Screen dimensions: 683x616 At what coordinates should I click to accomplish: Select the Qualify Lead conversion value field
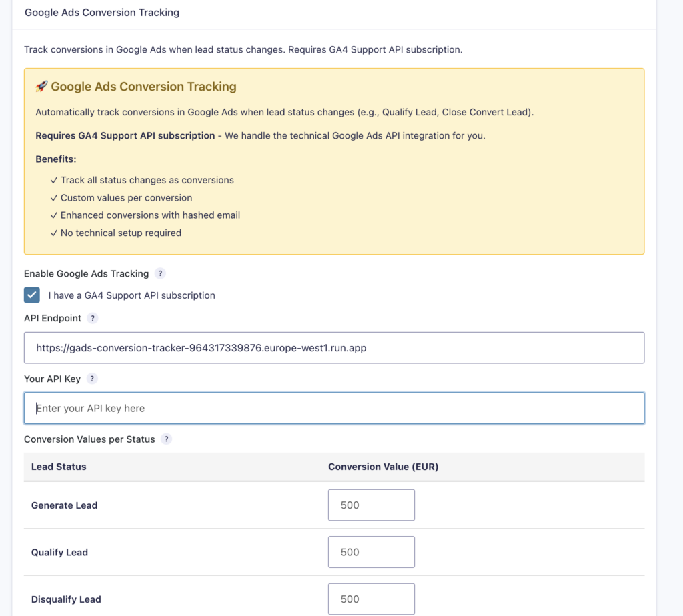(x=371, y=551)
